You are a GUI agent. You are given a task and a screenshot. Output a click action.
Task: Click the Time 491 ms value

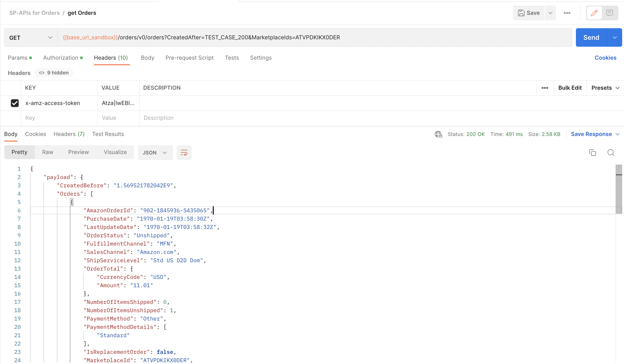pos(514,134)
